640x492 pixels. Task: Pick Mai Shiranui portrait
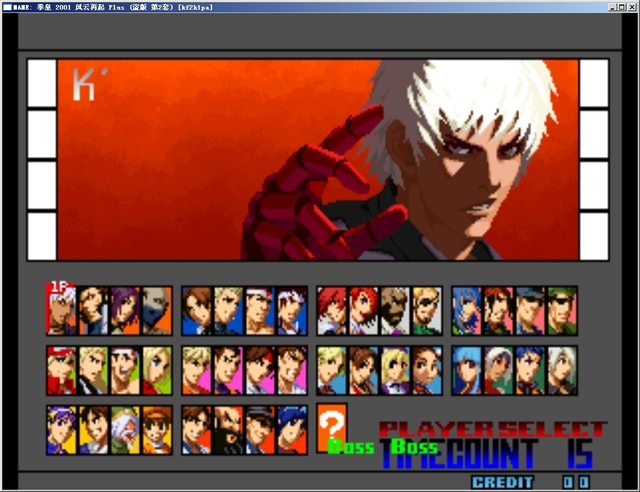364,370
